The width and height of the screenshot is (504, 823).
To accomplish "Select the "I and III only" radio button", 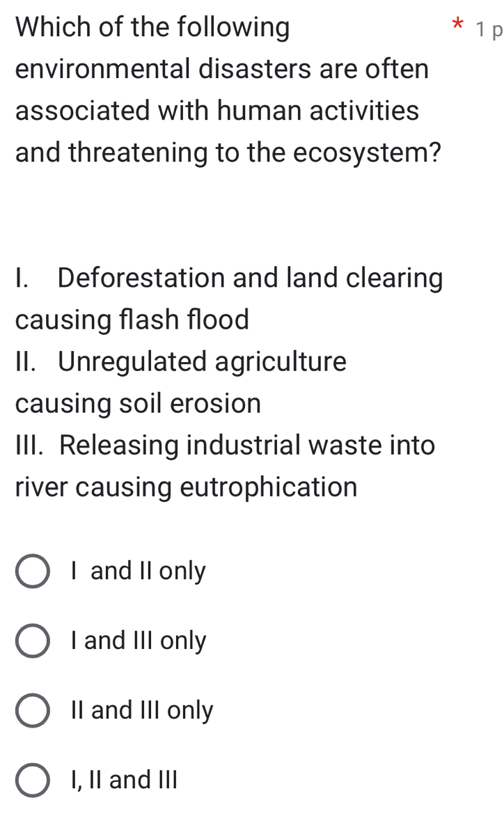I will pyautogui.click(x=33, y=641).
